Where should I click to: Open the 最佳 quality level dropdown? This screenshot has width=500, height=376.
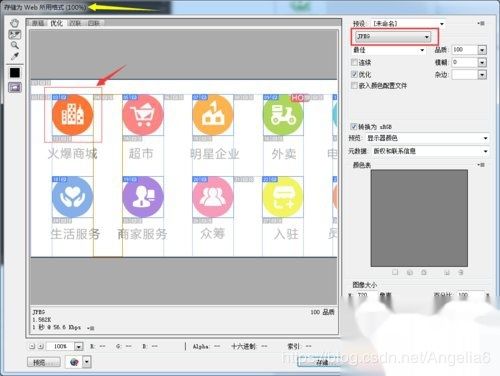pyautogui.click(x=389, y=50)
